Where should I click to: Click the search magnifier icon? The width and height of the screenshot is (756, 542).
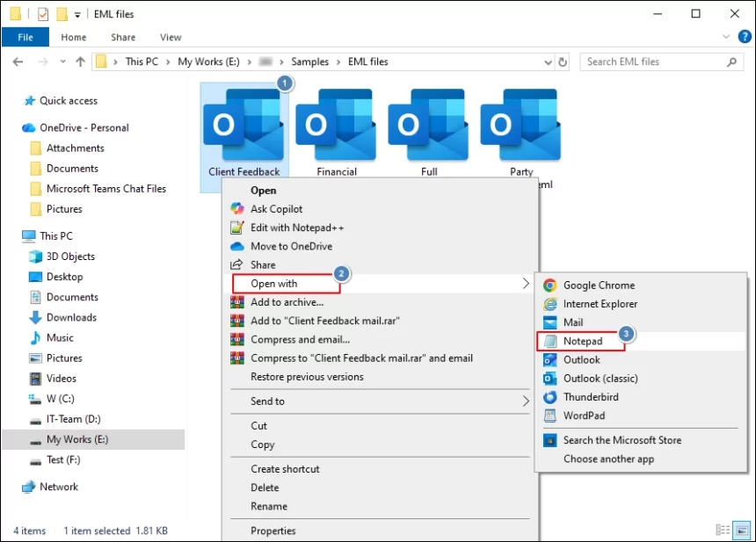732,61
